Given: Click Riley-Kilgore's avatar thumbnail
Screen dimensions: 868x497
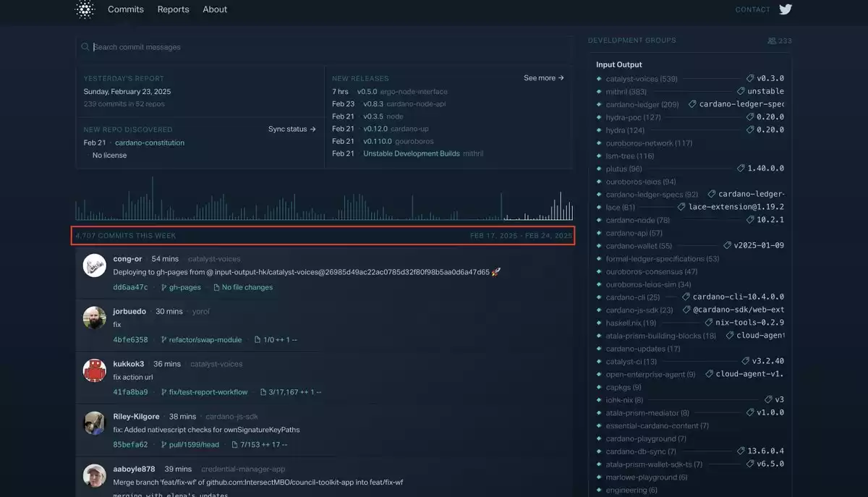Looking at the screenshot, I should (95, 423).
